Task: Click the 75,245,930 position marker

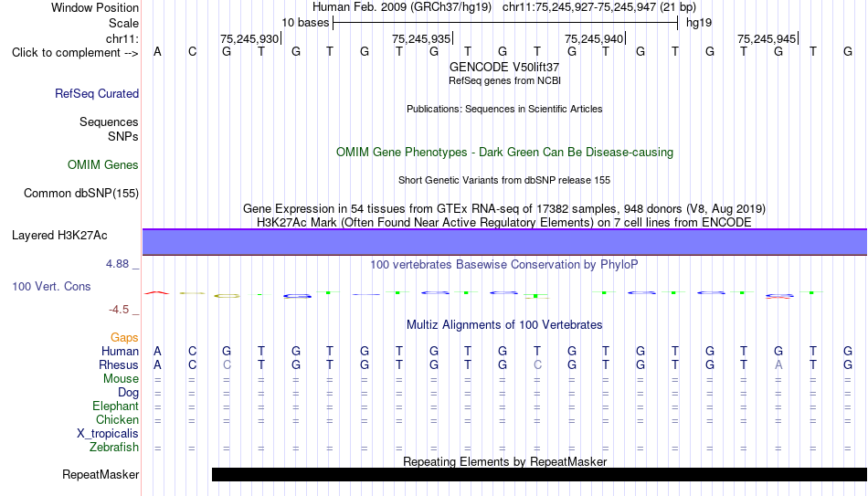Action: tap(249, 38)
